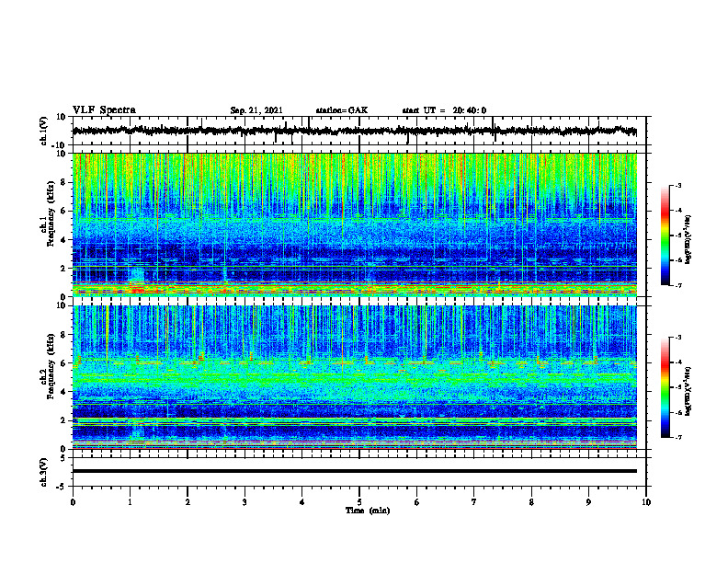Screen dimensions: 728x563
Task: Click the ch.3 flat black voltage trace
Action: point(354,471)
